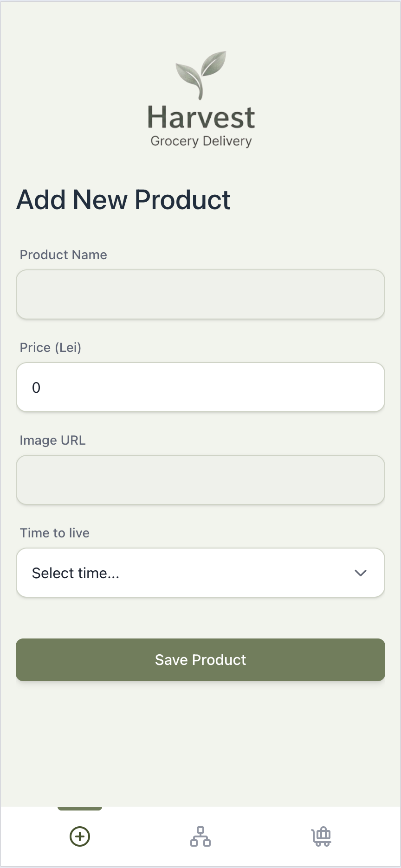
Task: Select the Image URL text field
Action: coord(200,480)
